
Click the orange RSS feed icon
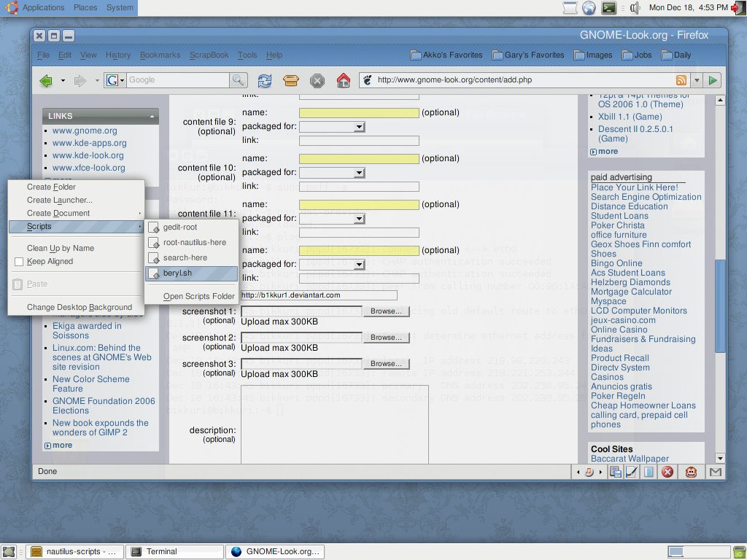click(682, 80)
